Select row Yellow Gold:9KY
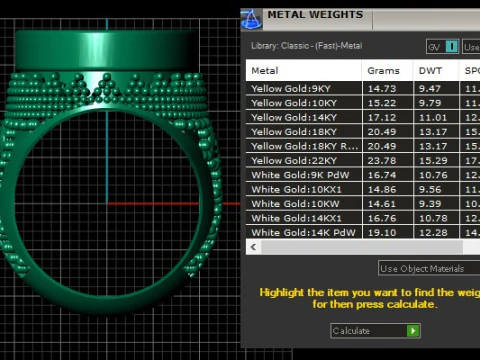The image size is (480, 360). pos(363,89)
